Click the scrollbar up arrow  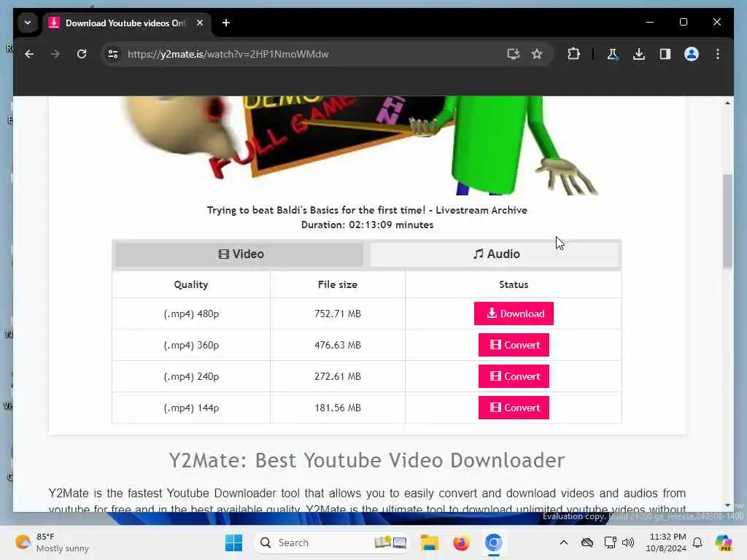(727, 103)
